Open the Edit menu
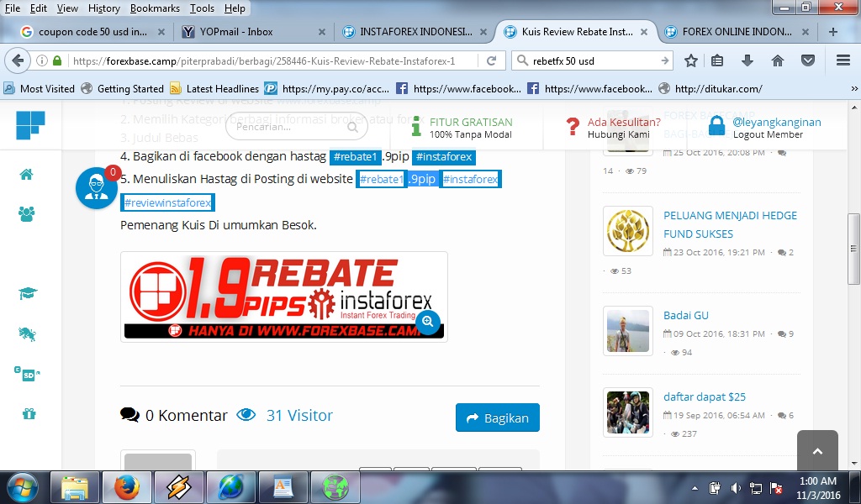861x504 pixels. [x=39, y=8]
